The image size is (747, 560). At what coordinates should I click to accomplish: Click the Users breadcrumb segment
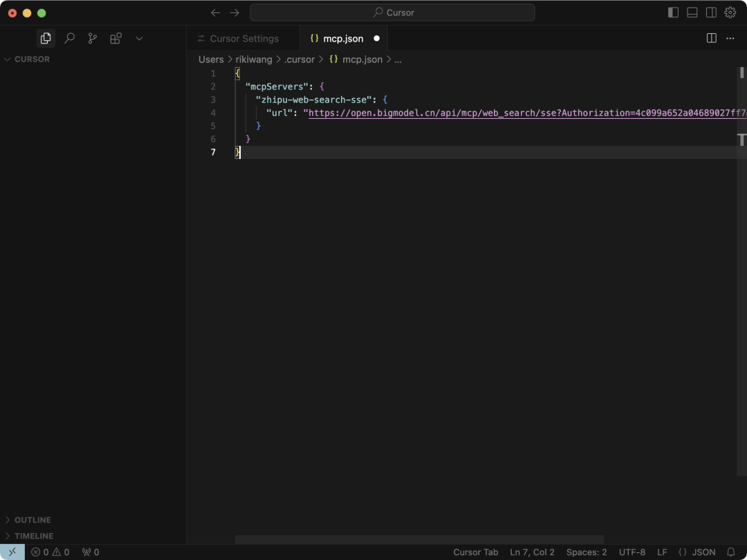[x=211, y=59]
